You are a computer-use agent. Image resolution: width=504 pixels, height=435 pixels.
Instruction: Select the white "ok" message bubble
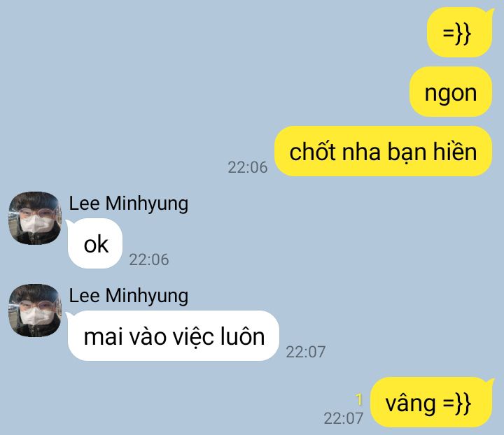pos(94,243)
